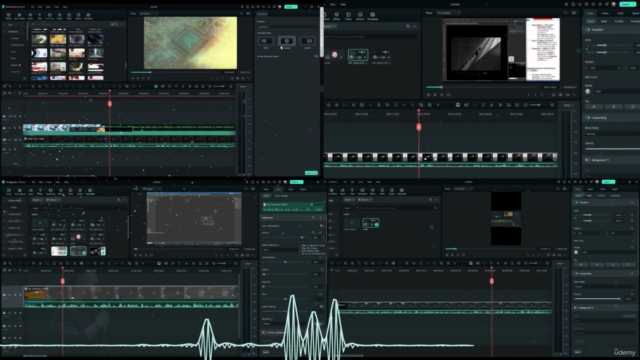This screenshot has height=360, width=640.
Task: Open Record dropdown in bottom-left media panel
Action: coord(52,200)
